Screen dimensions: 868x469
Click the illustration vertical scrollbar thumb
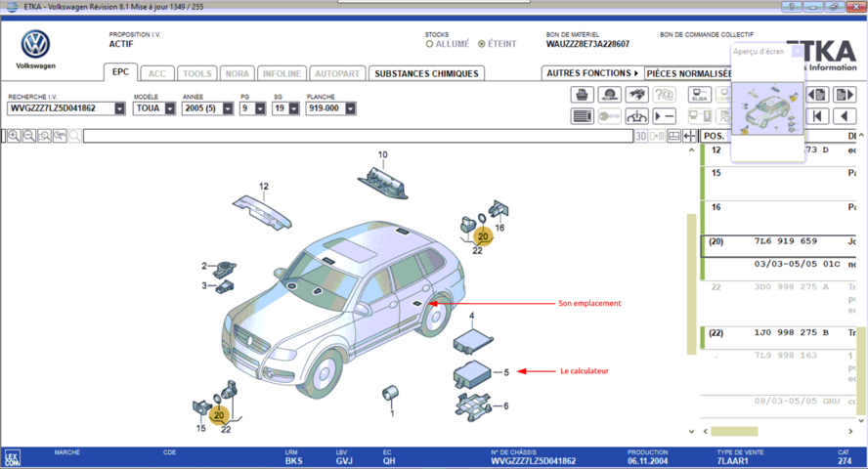tap(691, 283)
